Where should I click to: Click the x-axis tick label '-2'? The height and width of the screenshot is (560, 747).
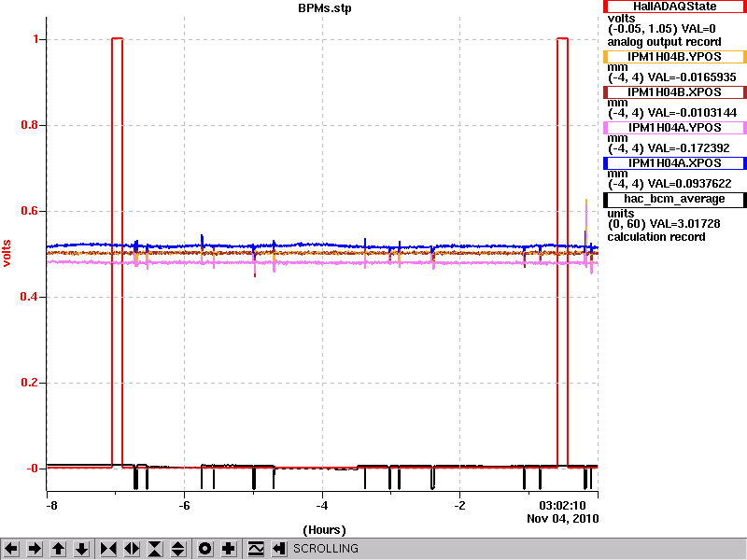[459, 505]
